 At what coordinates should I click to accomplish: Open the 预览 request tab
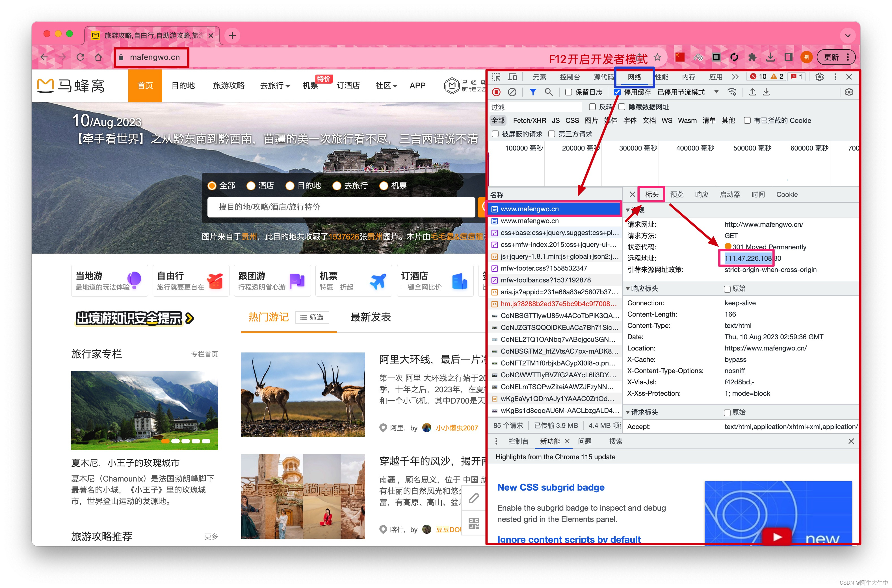(676, 194)
